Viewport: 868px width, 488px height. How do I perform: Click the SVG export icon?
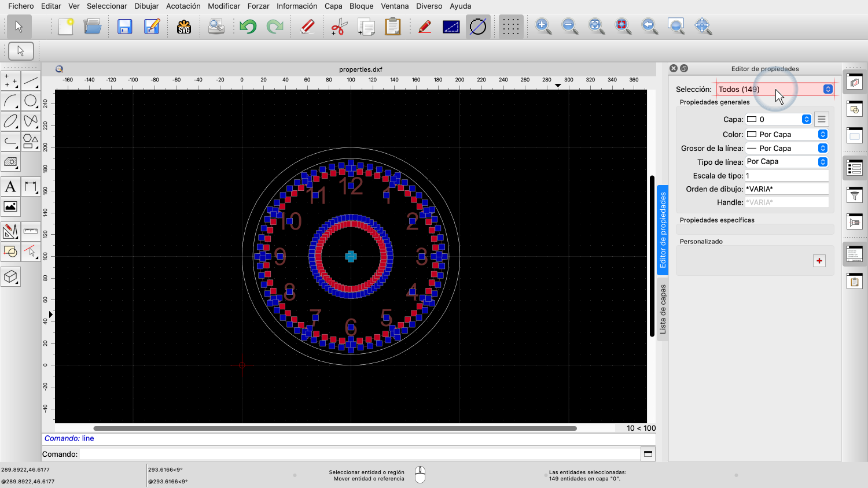point(184,27)
